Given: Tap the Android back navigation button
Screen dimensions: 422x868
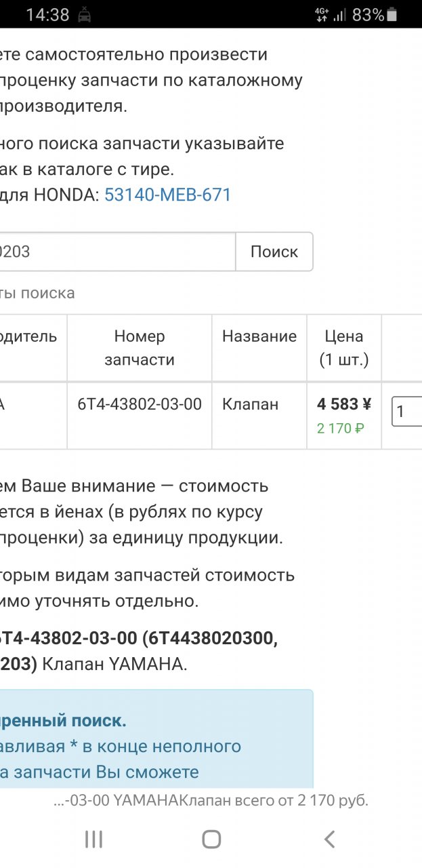Looking at the screenshot, I should [329, 839].
